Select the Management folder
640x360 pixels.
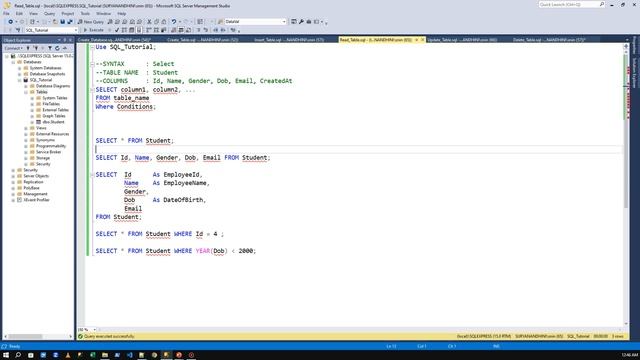35,194
